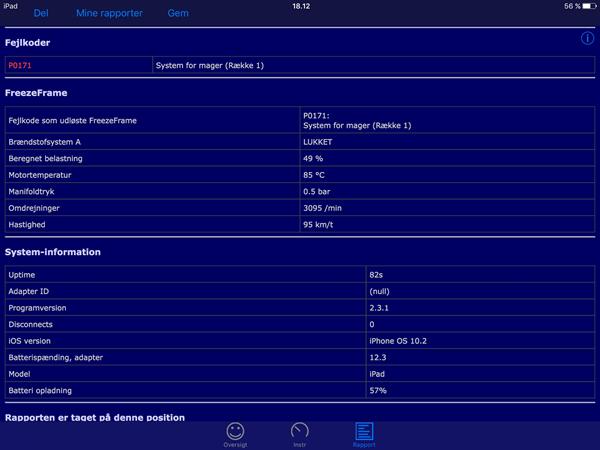Select the 57% battery charge value
Image resolution: width=600 pixels, height=450 pixels.
pyautogui.click(x=378, y=390)
